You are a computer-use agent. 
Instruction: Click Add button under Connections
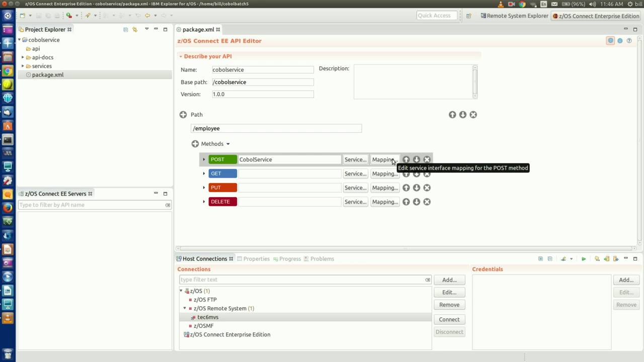[449, 280]
